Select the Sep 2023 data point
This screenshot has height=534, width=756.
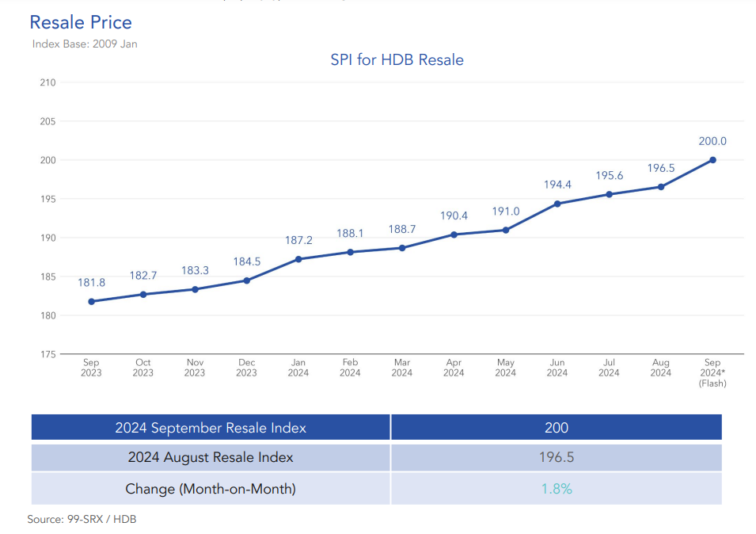point(92,300)
